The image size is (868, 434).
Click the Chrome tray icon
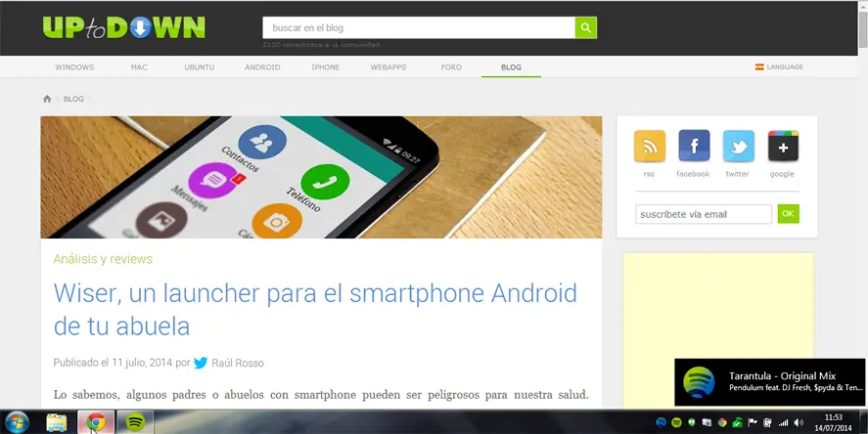722,423
